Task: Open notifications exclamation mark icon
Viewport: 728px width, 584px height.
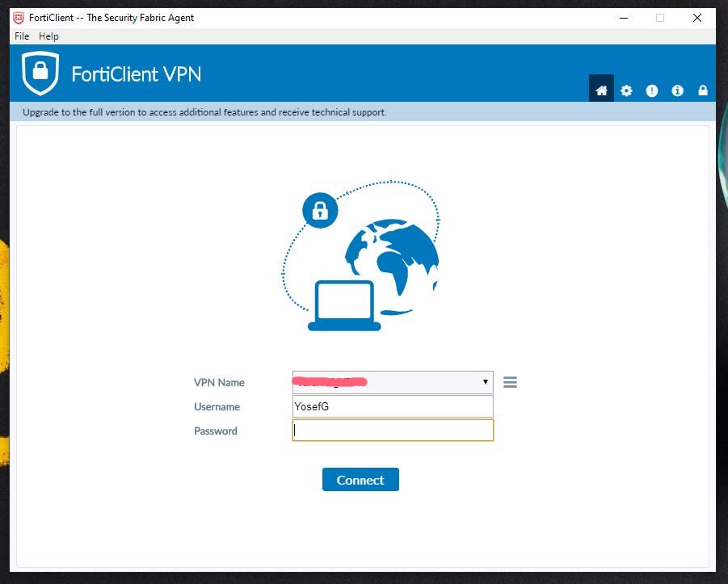Action: (652, 90)
